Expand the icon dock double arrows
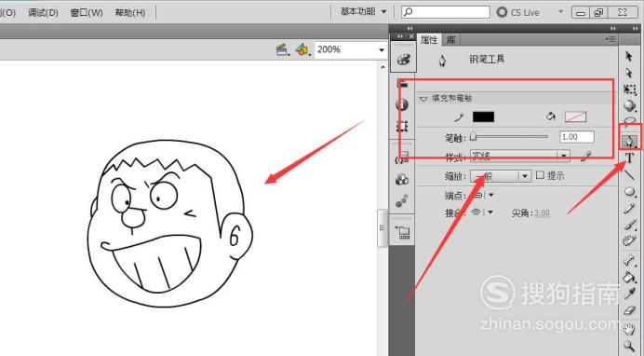This screenshot has height=356, width=644. (400, 36)
